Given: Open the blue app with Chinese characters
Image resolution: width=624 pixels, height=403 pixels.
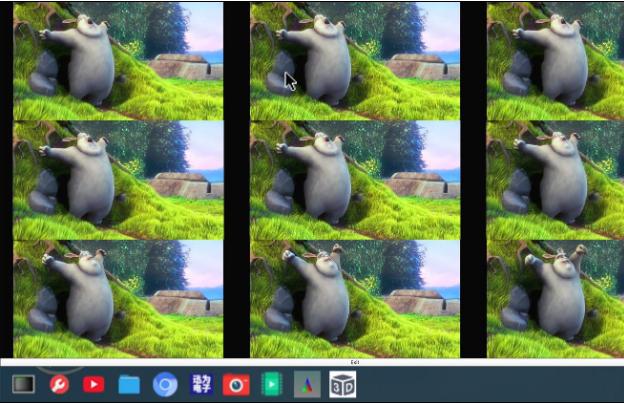Looking at the screenshot, I should pos(202,384).
